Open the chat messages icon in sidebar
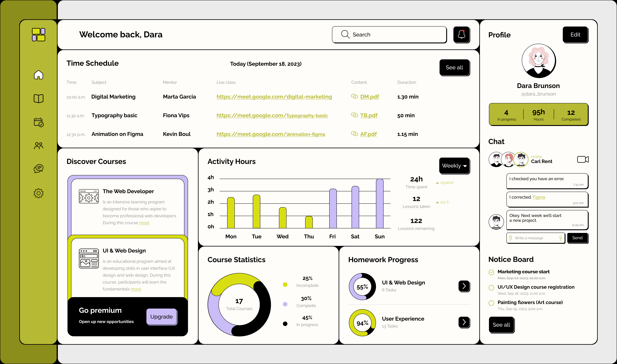 tap(39, 168)
